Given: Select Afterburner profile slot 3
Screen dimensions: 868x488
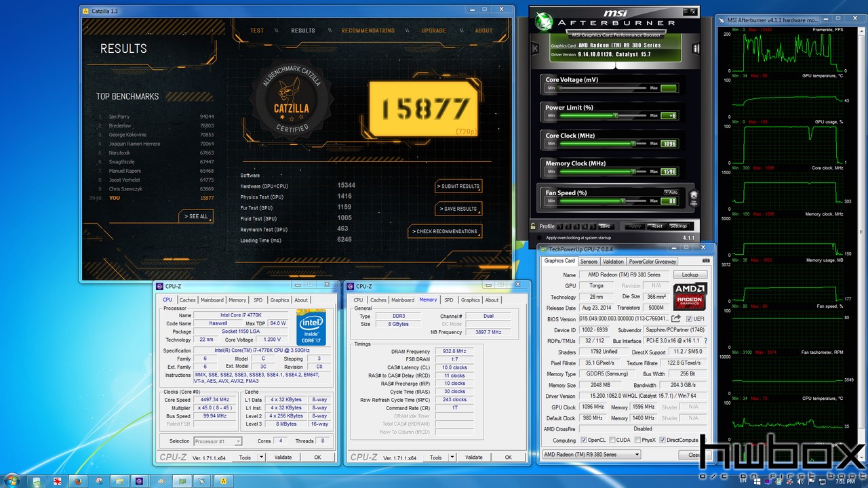Looking at the screenshot, I should (x=577, y=226).
